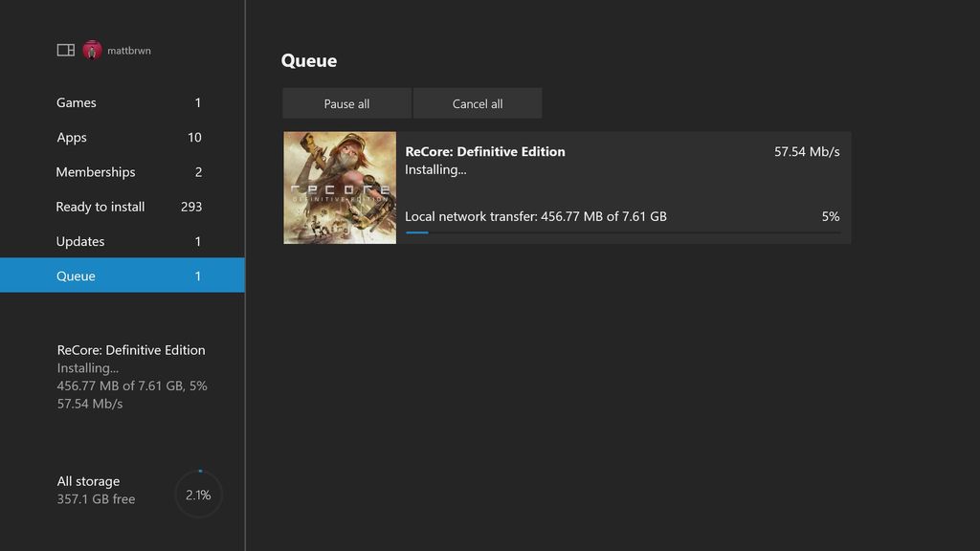
Task: Pause all downloads in the queue
Action: pyautogui.click(x=346, y=102)
